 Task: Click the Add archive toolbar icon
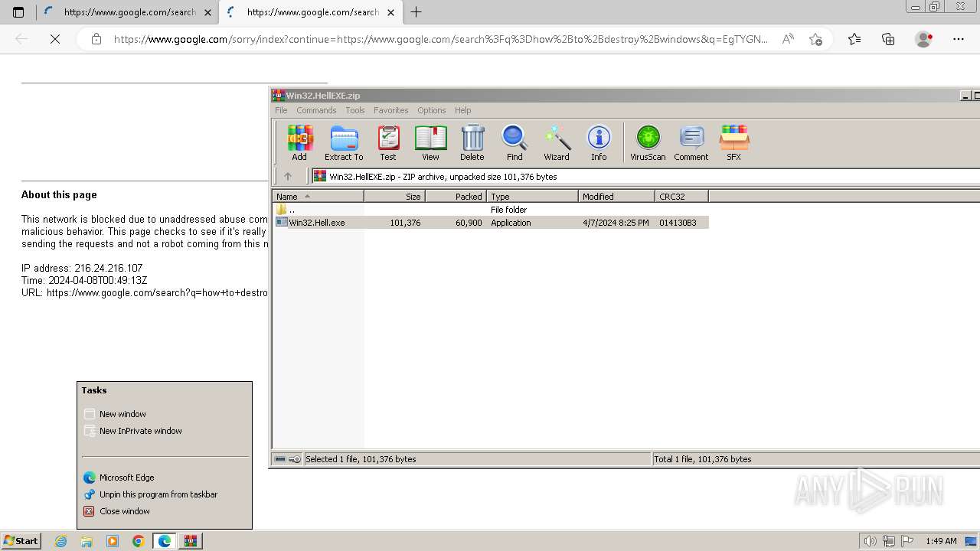[299, 143]
